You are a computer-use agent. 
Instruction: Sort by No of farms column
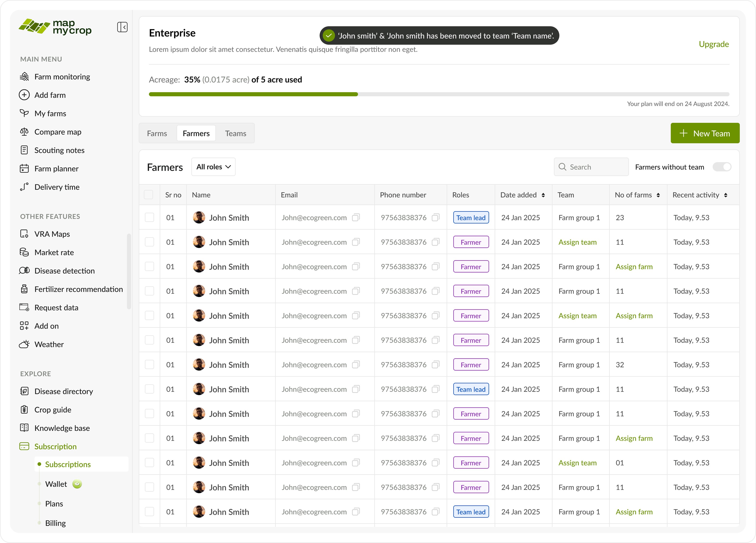coord(658,195)
